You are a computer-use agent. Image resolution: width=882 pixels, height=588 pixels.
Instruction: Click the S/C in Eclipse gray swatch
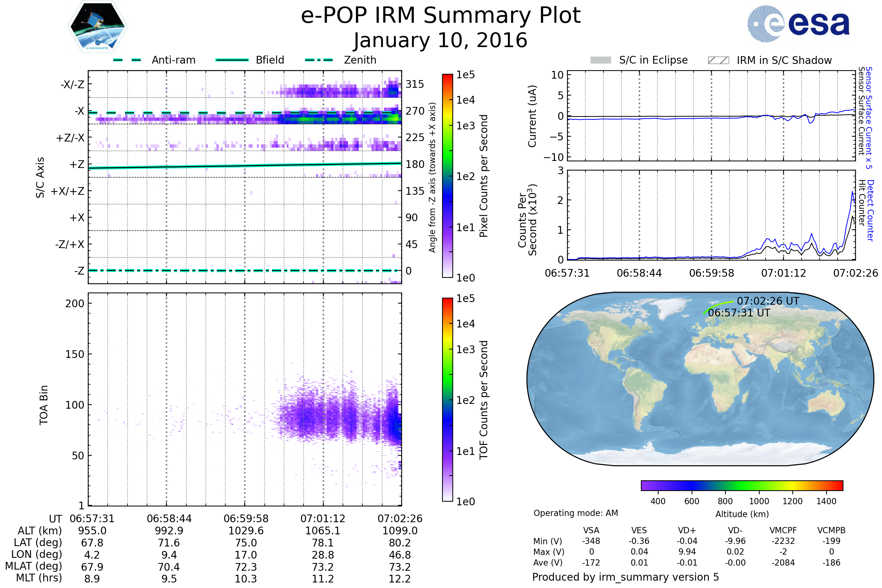(601, 60)
